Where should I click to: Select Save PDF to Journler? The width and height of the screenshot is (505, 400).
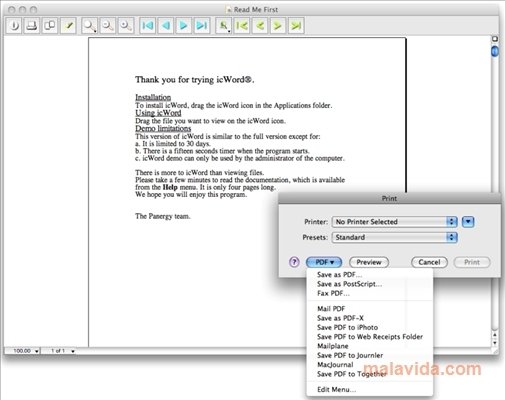[x=369, y=355]
